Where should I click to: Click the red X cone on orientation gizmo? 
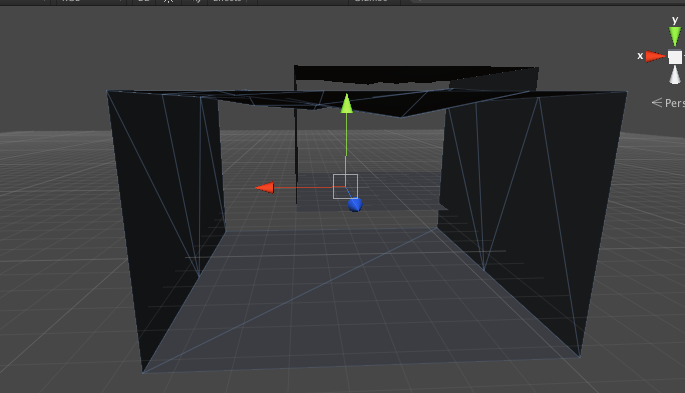(655, 56)
